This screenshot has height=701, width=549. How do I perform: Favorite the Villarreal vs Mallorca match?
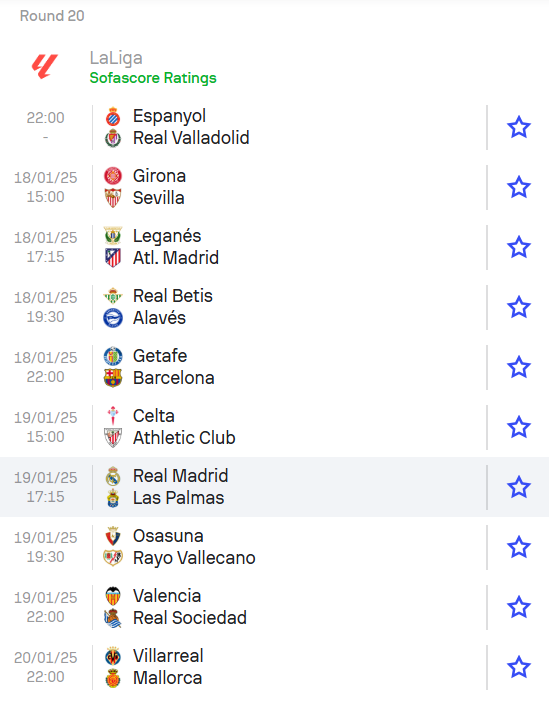pos(519,667)
